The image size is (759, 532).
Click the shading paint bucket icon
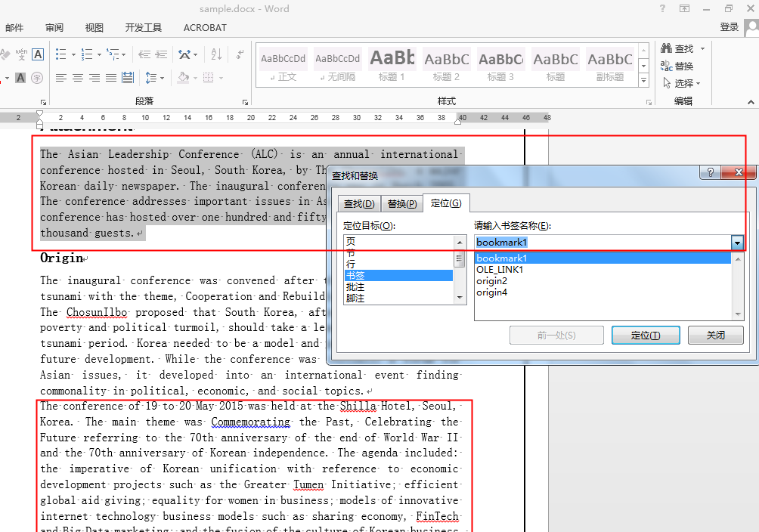(183, 77)
